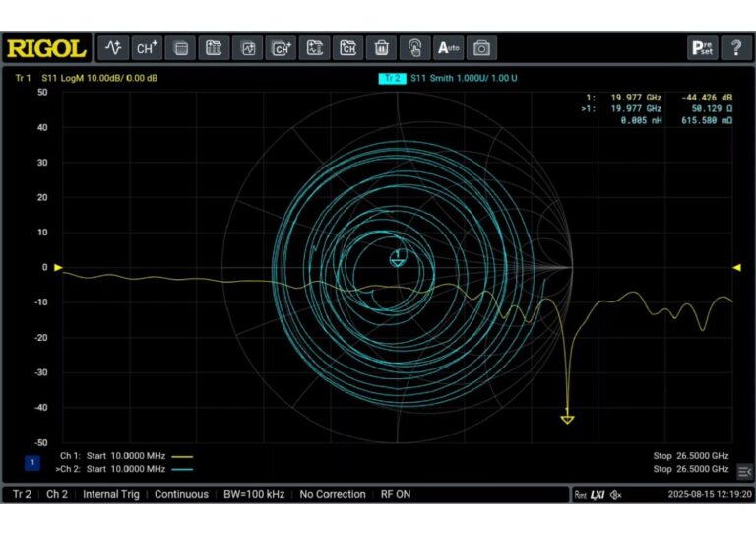Open the Continuous sweep setting
The width and height of the screenshot is (756, 535).
point(181,494)
